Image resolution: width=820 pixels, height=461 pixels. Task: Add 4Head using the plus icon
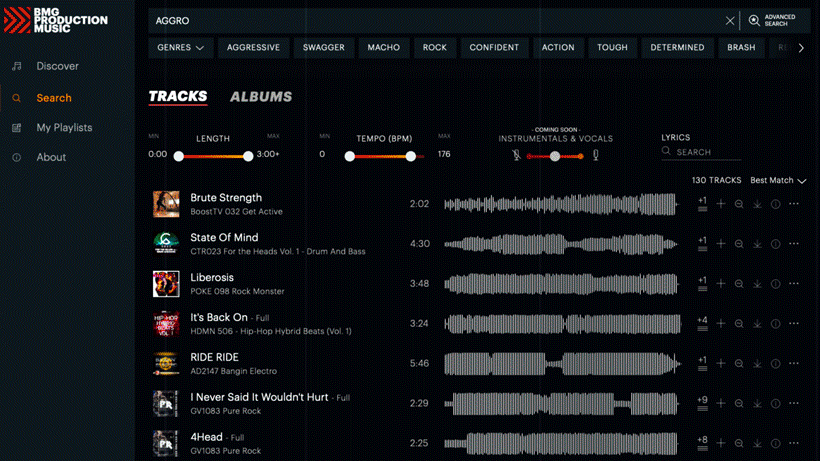click(x=721, y=443)
